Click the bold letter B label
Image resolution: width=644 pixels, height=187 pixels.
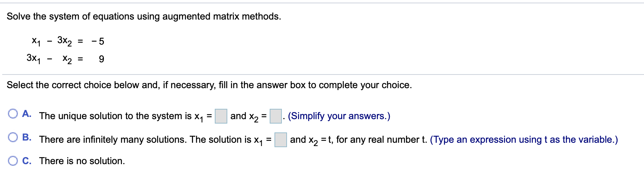point(27,137)
